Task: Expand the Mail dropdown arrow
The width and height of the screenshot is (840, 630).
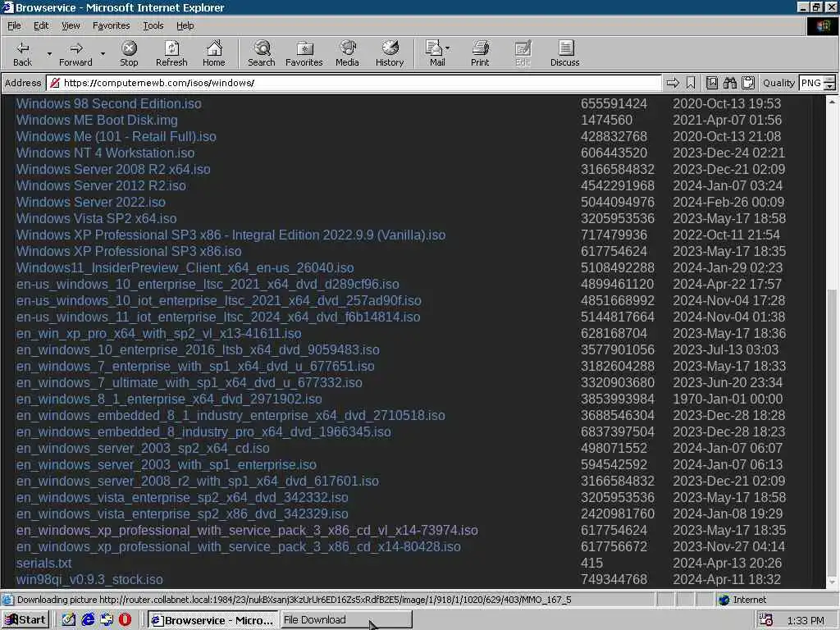Action: point(447,48)
